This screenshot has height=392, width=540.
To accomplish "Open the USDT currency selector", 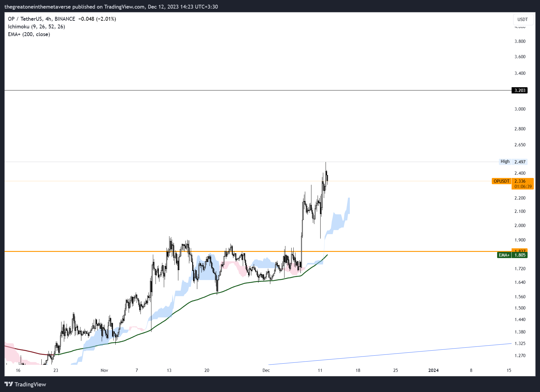I will pos(523,20).
